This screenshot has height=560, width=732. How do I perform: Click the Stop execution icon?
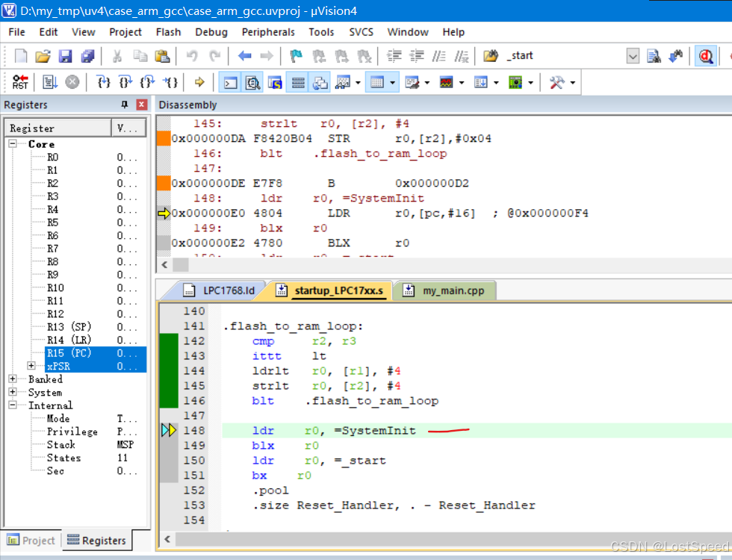click(72, 82)
